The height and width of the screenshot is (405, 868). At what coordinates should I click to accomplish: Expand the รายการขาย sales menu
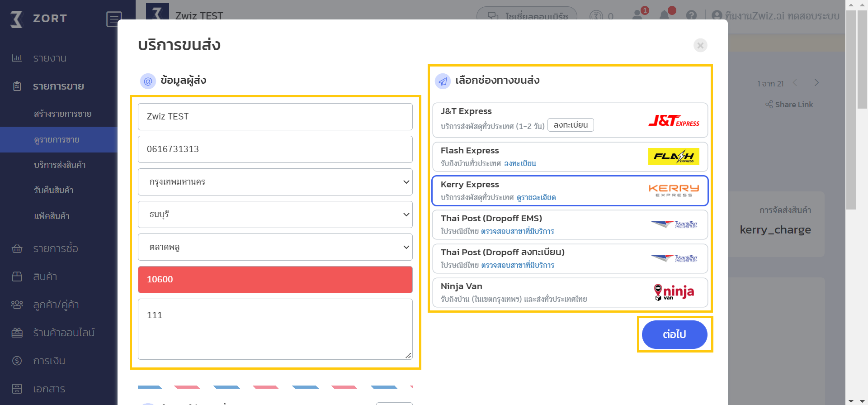click(x=59, y=86)
